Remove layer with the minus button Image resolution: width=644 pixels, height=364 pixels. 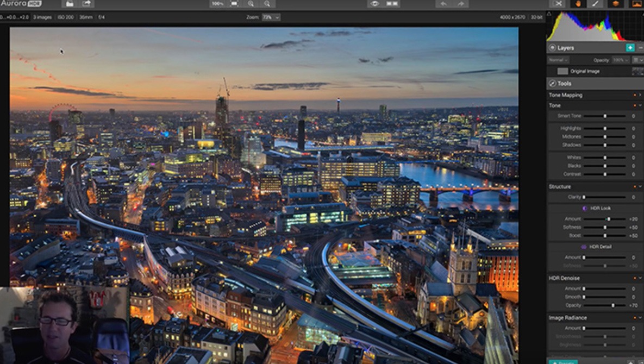click(x=640, y=48)
